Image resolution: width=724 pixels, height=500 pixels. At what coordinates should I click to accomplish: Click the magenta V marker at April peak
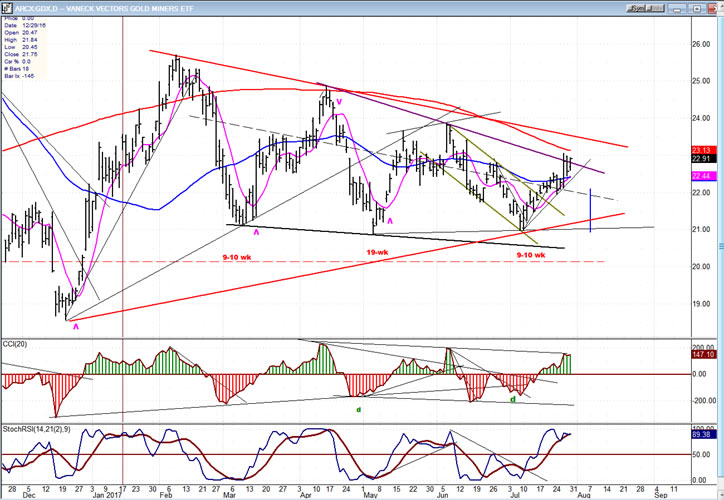[339, 101]
